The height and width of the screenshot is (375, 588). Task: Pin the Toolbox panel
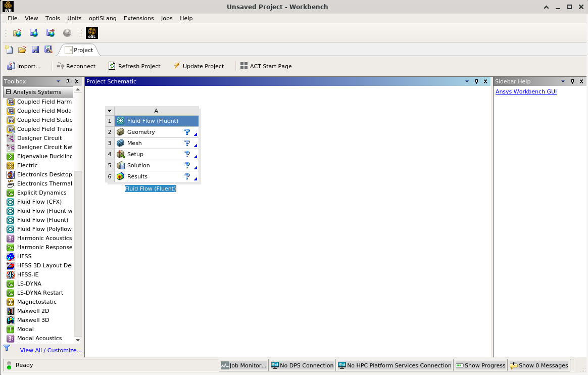pos(68,81)
